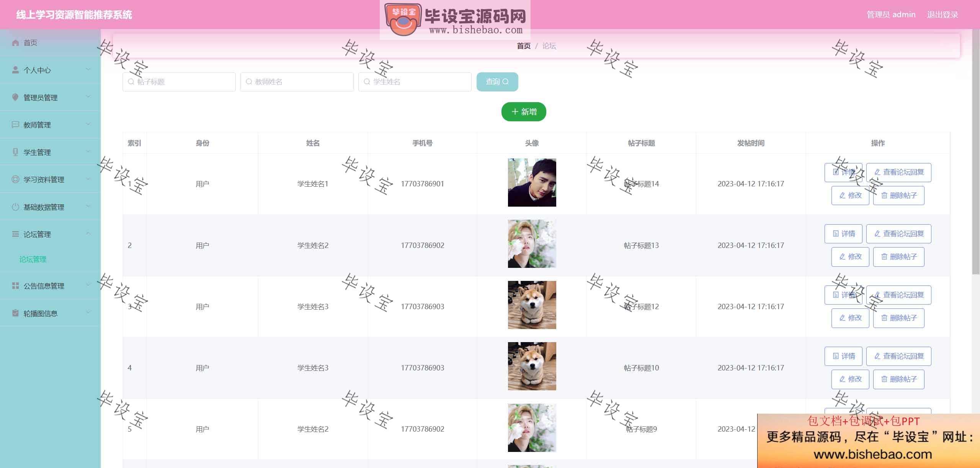The width and height of the screenshot is (980, 468).
Task: Click the person icon next to 个人中心
Action: (x=15, y=70)
